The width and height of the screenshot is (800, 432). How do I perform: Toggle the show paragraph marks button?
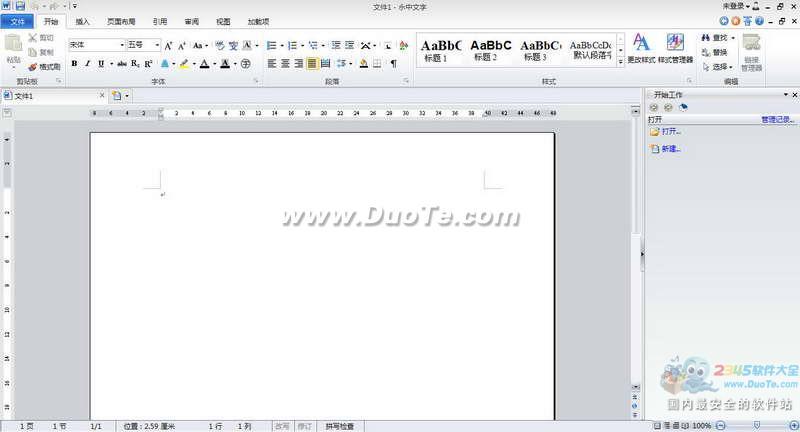click(393, 64)
